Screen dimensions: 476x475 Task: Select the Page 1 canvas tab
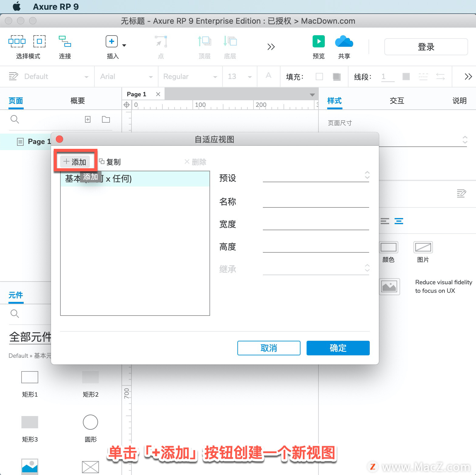pyautogui.click(x=137, y=94)
